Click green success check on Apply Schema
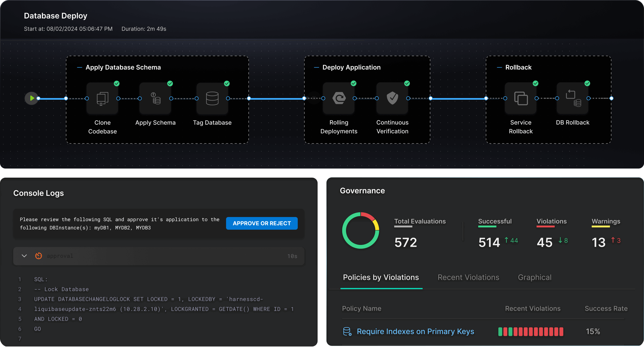 170,83
